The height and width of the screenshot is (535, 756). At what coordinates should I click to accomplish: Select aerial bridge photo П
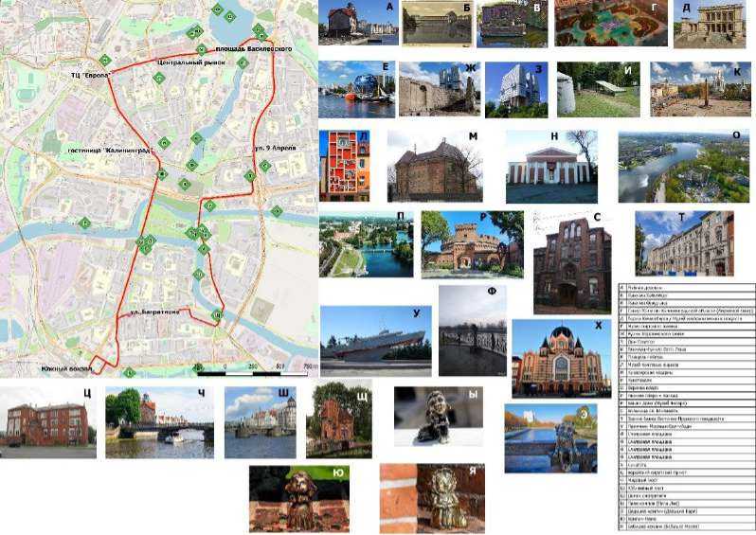tap(366, 244)
